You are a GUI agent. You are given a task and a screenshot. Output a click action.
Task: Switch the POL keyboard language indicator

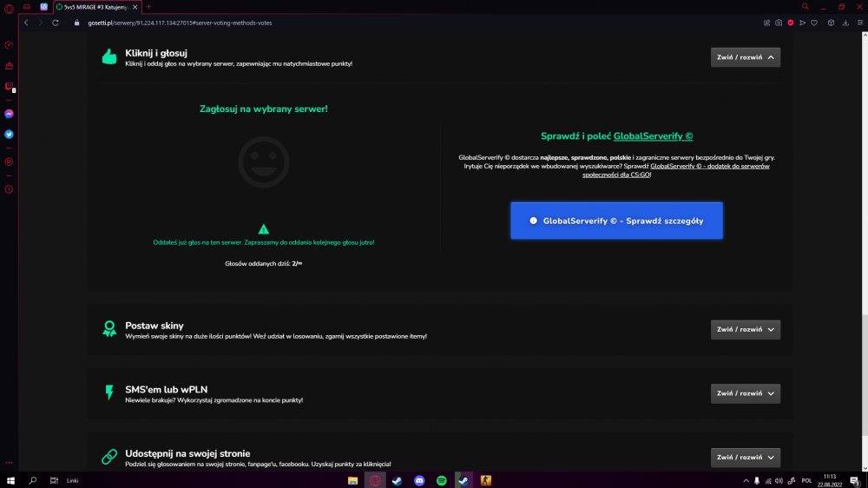[806, 481]
